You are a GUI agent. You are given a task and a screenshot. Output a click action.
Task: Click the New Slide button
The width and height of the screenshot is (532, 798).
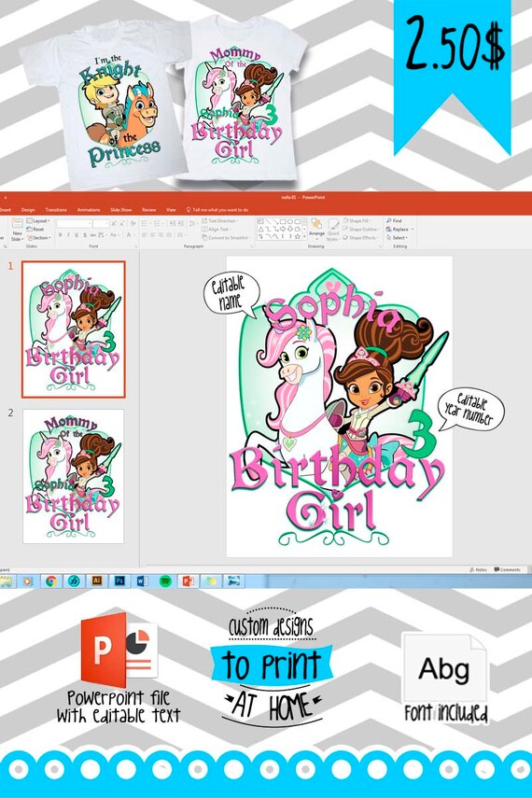(17, 230)
